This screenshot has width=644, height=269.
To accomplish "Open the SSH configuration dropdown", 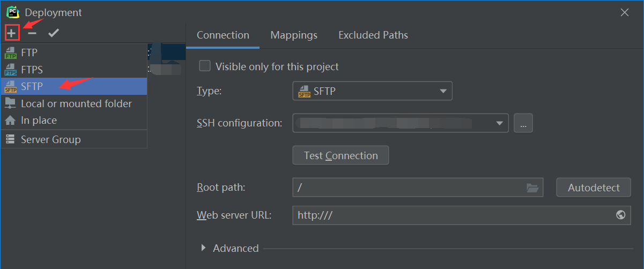I will [401, 123].
